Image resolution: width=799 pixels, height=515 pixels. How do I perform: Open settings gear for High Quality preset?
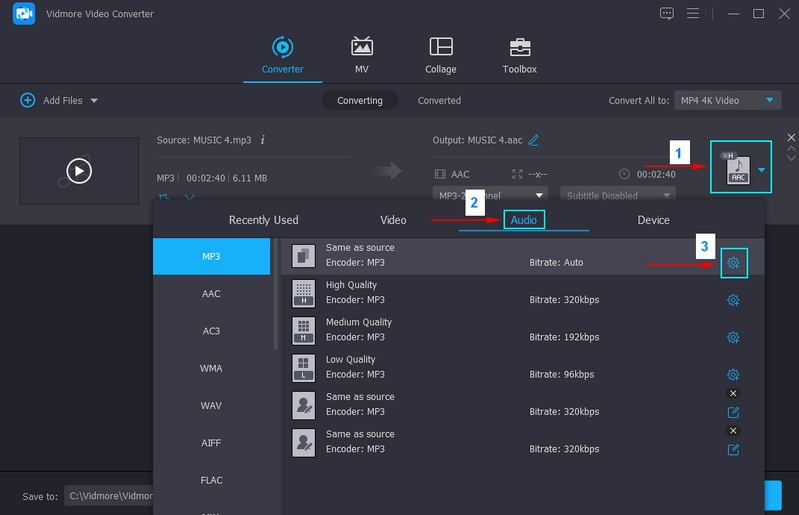tap(733, 300)
